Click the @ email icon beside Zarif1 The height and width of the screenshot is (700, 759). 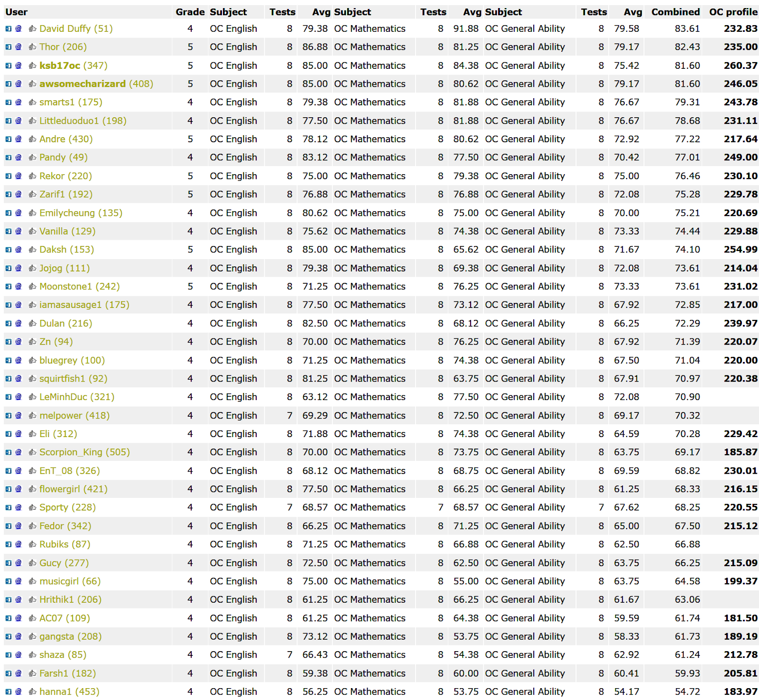coord(19,194)
